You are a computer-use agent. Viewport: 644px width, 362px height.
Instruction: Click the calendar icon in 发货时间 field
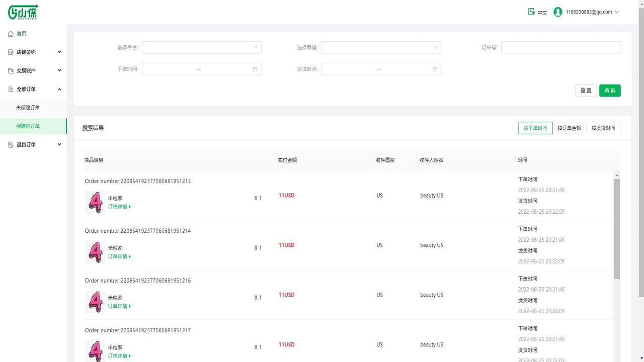click(435, 69)
